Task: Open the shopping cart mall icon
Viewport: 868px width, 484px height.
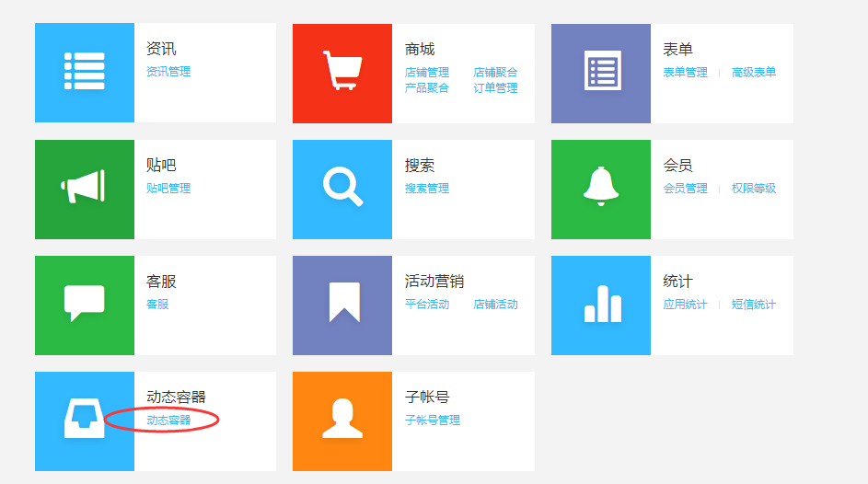Action: coord(342,73)
